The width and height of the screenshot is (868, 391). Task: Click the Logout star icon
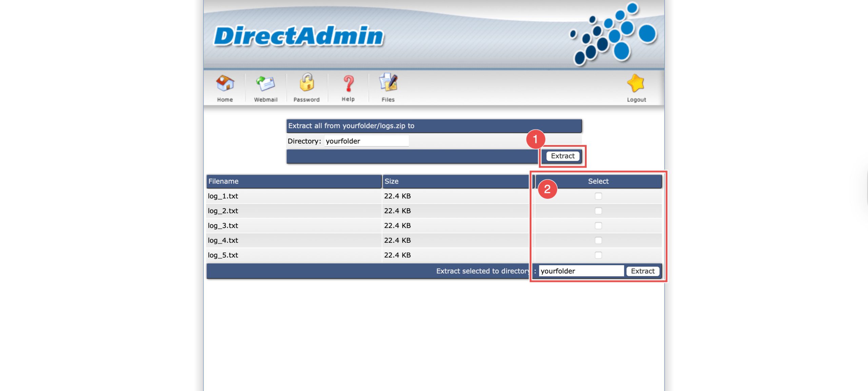(x=636, y=83)
